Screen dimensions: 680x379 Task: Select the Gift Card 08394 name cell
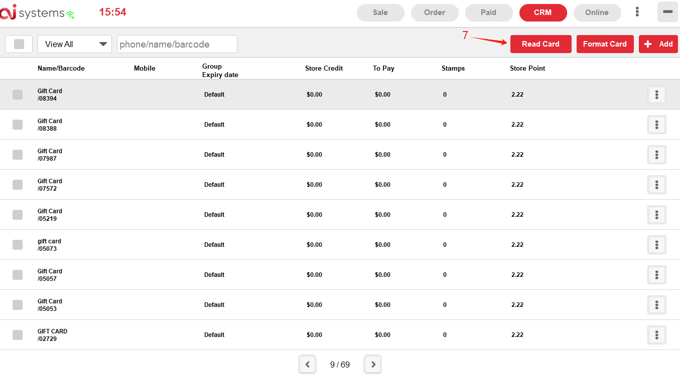pos(49,95)
